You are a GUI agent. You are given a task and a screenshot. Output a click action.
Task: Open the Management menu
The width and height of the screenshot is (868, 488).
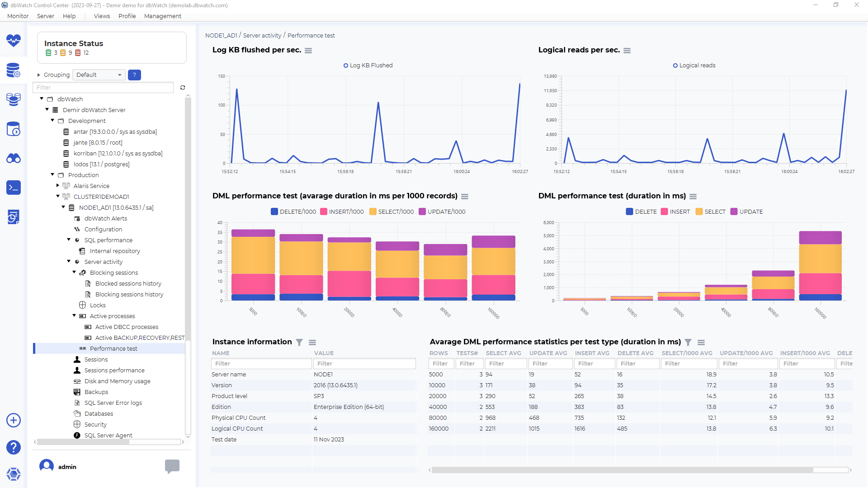tap(163, 16)
